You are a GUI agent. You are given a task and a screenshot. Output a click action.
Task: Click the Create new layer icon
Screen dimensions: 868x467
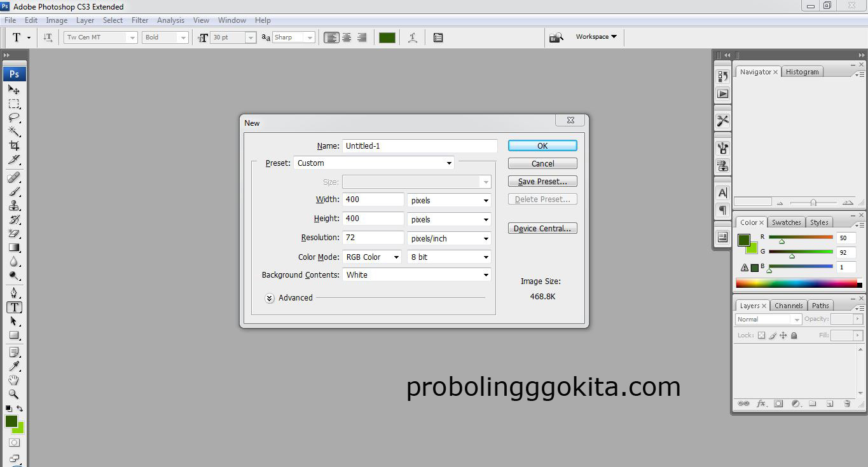830,403
